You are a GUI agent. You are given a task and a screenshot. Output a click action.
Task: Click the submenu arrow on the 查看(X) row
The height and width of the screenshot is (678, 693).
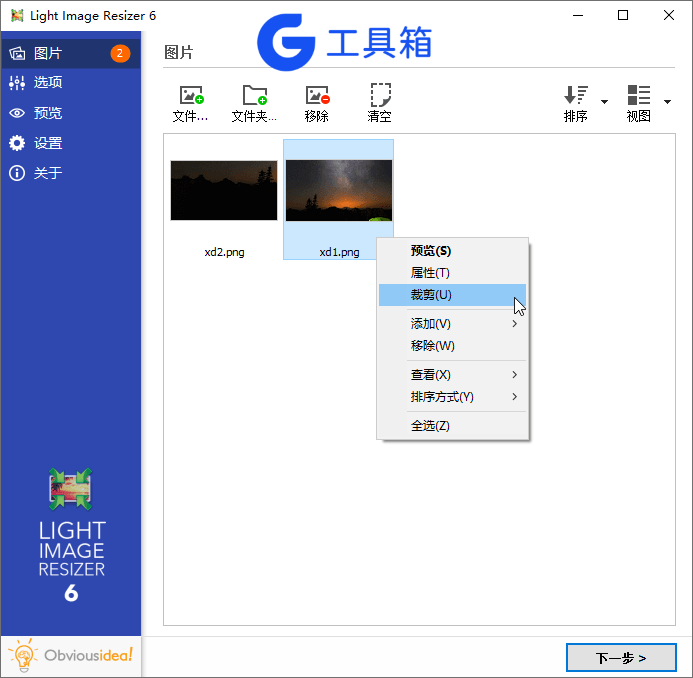pos(514,375)
